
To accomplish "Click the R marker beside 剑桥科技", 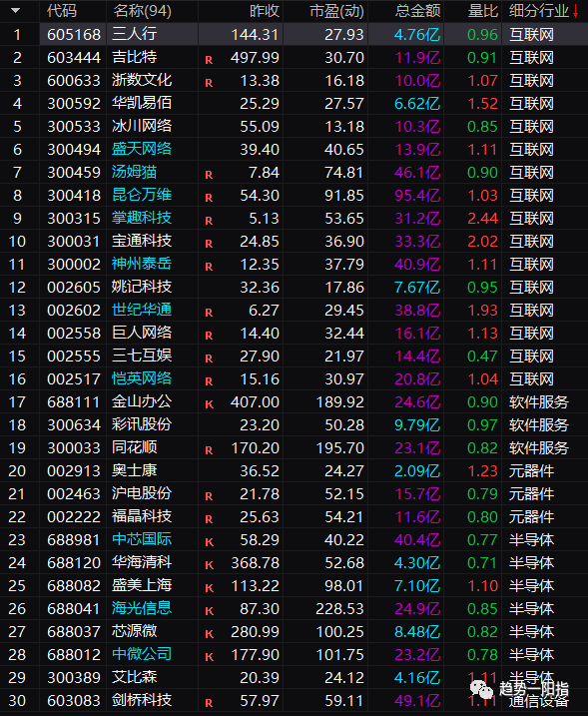I will 209,703.
